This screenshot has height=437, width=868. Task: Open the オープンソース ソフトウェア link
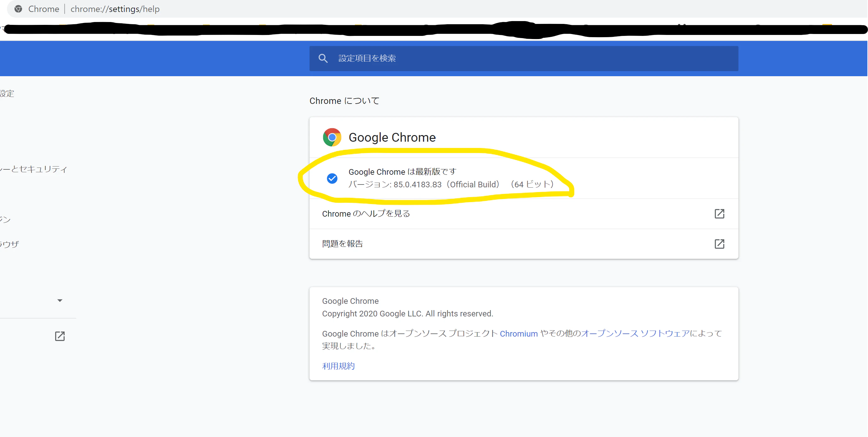click(x=635, y=334)
